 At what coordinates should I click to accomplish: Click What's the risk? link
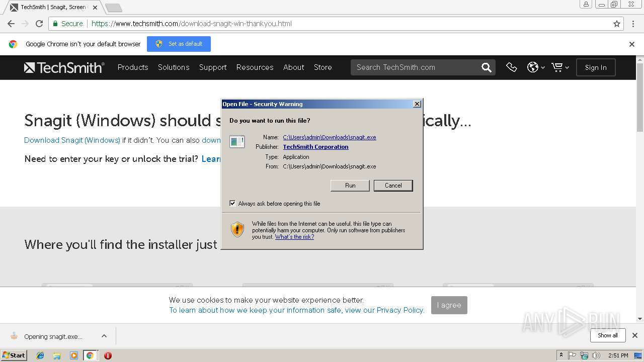click(x=294, y=237)
